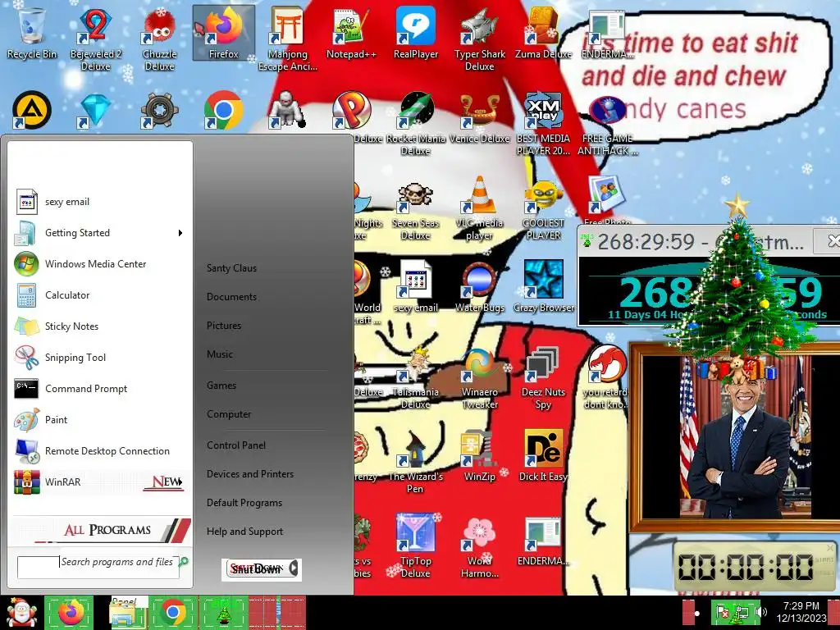840x630 pixels.
Task: Open File Explorer taskbar button
Action: [x=123, y=613]
